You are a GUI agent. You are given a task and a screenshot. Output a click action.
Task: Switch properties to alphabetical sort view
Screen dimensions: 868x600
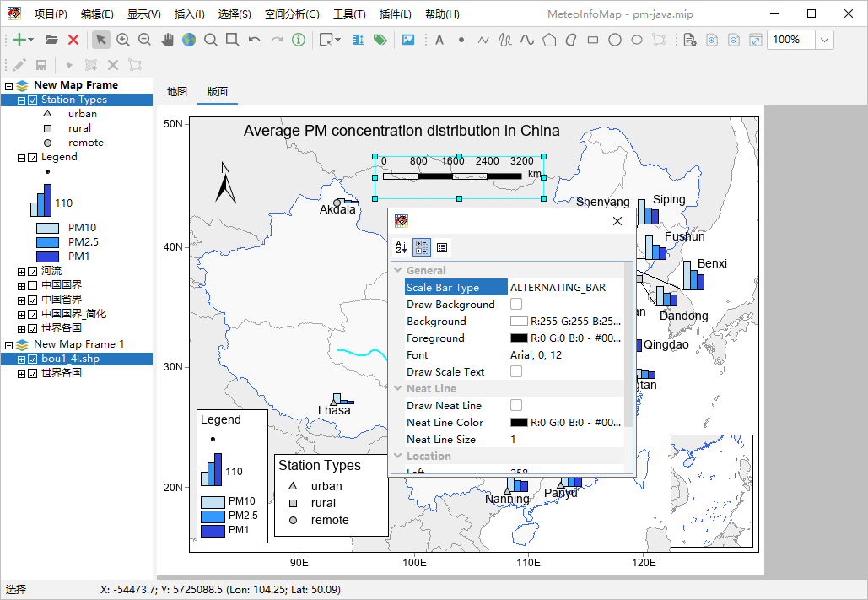tap(401, 247)
